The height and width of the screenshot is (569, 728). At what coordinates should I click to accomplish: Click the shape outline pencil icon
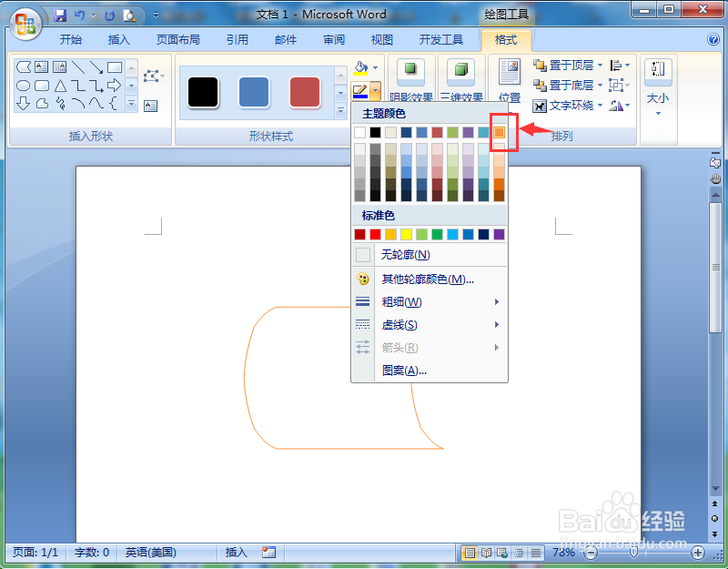(359, 91)
